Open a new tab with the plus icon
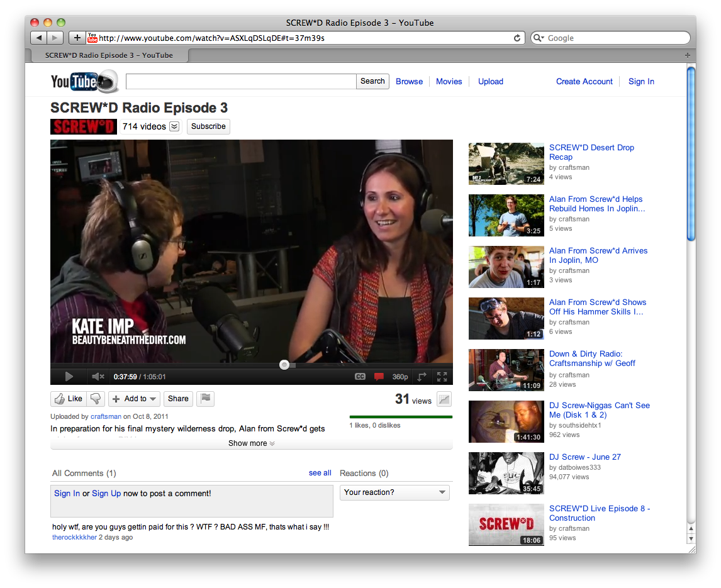Screen dimensions: 721x588 coord(688,55)
